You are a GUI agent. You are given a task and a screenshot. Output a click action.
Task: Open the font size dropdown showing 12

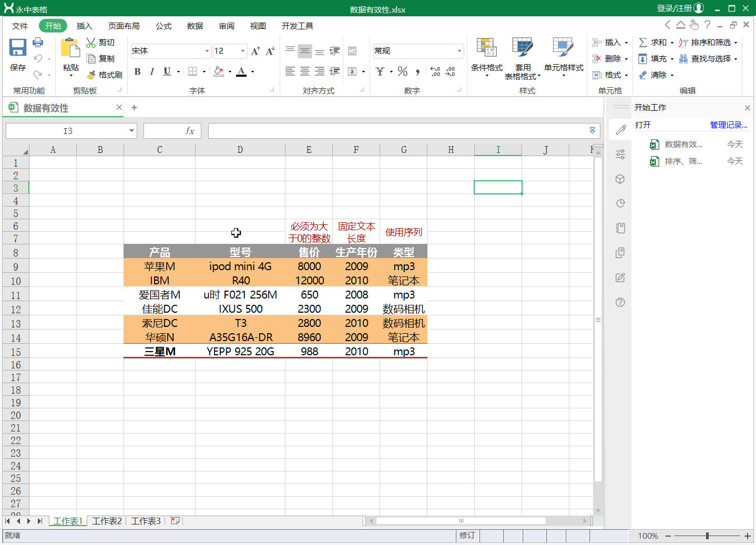click(x=242, y=51)
